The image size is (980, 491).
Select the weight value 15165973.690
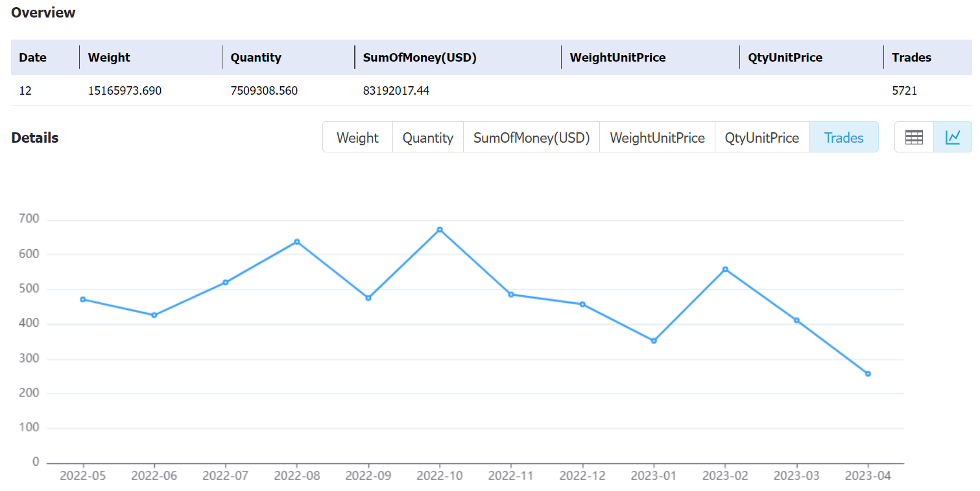pyautogui.click(x=125, y=91)
